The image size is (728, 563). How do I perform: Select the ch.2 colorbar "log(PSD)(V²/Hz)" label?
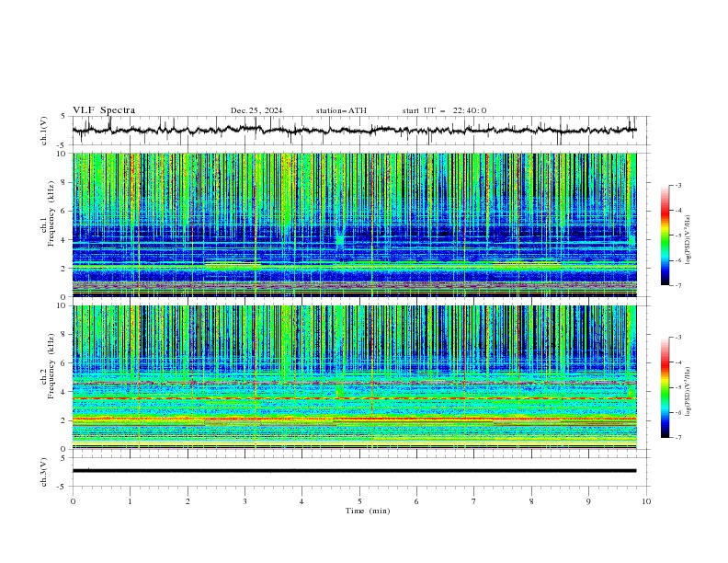pos(688,392)
